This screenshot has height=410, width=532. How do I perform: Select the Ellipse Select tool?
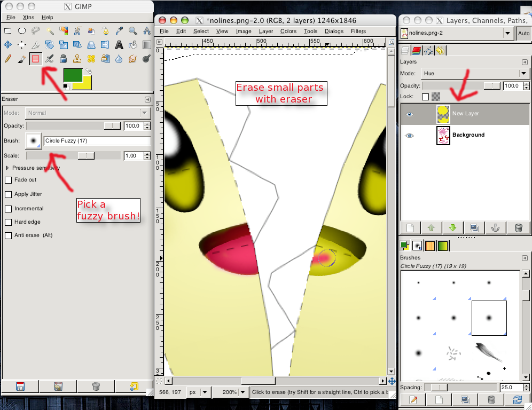pos(22,31)
